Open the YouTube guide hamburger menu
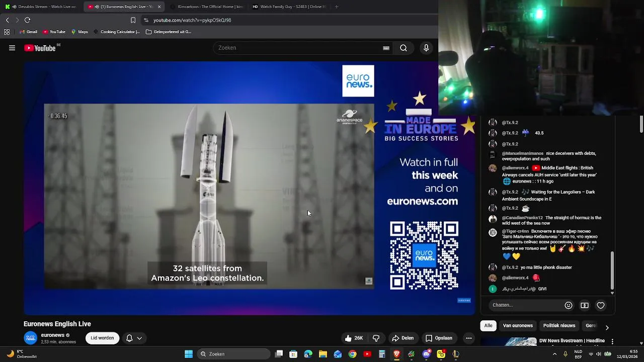The image size is (644, 362). (x=12, y=48)
